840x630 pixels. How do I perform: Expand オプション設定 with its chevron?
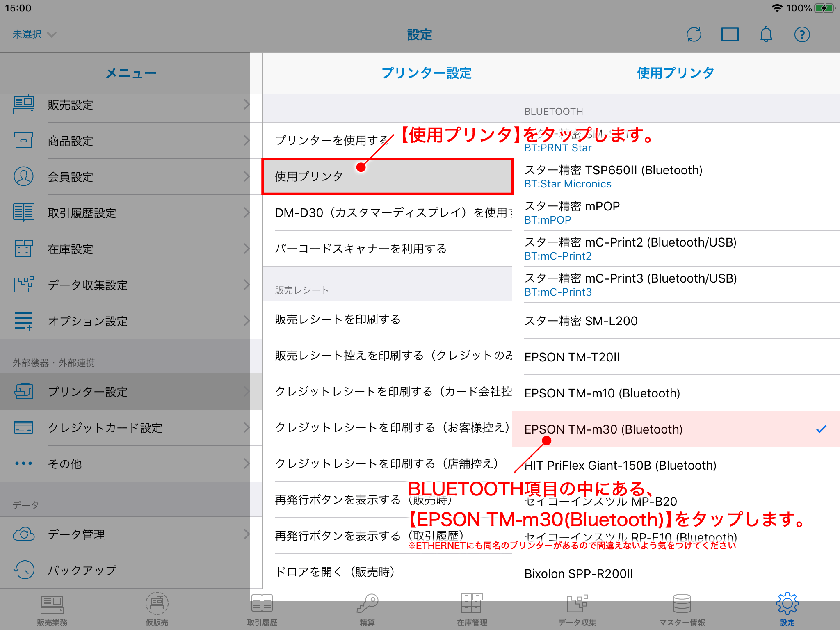[246, 321]
